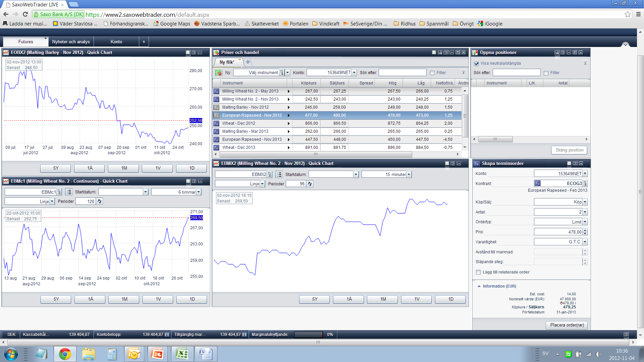The image size is (644, 362).
Task: Click the add new tab plus icon in Priser och handel
Action: click(248, 62)
